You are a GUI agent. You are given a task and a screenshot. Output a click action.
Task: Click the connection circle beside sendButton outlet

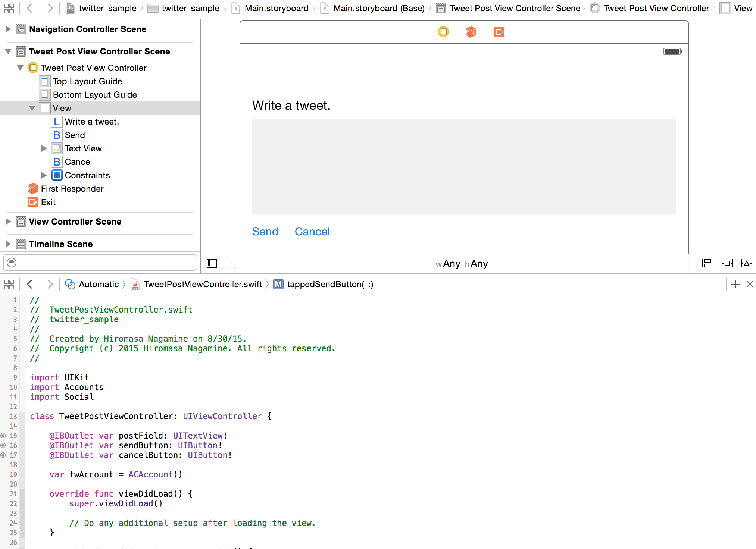3,445
